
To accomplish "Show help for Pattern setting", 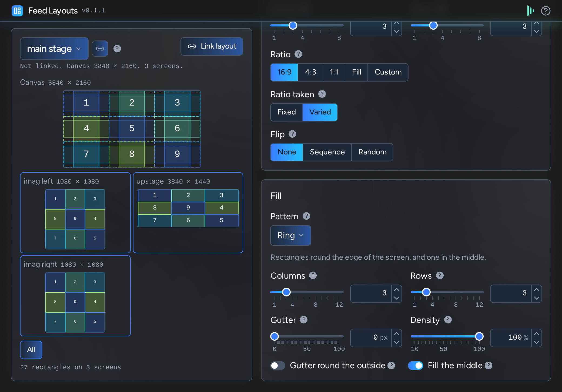I will pos(306,216).
